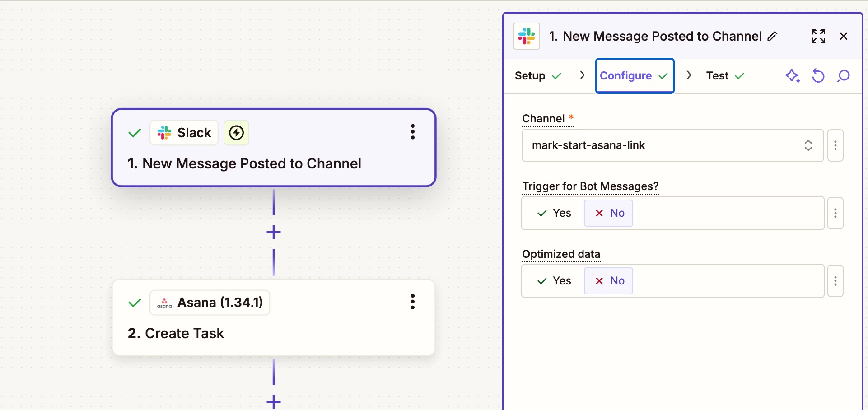
Task: Set Trigger for Bot Messages to Yes
Action: tap(554, 213)
